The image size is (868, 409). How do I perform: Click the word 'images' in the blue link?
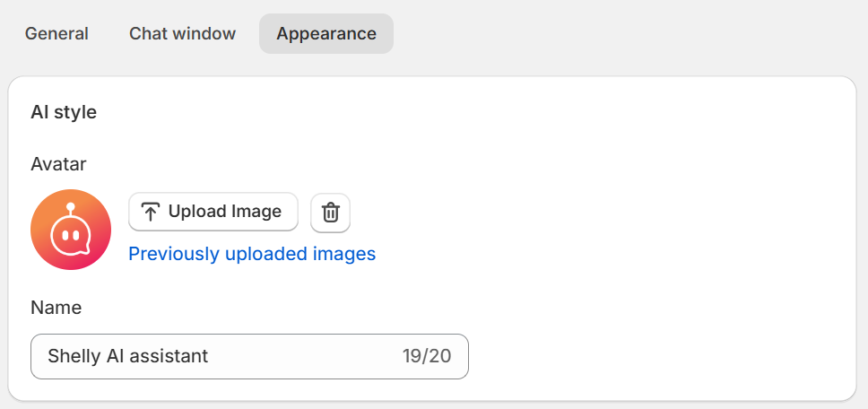click(343, 254)
